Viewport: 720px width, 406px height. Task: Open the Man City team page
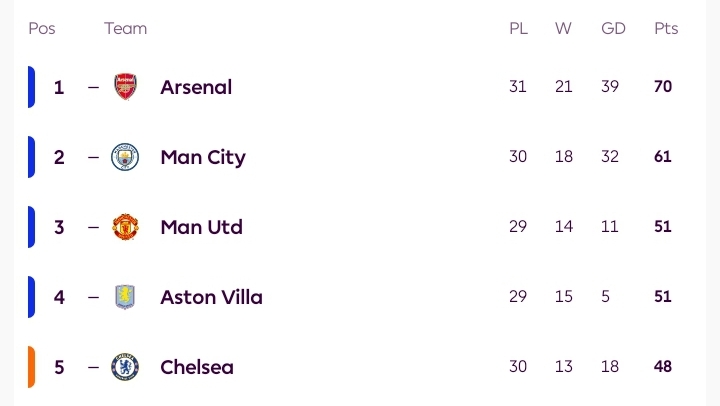click(x=202, y=157)
